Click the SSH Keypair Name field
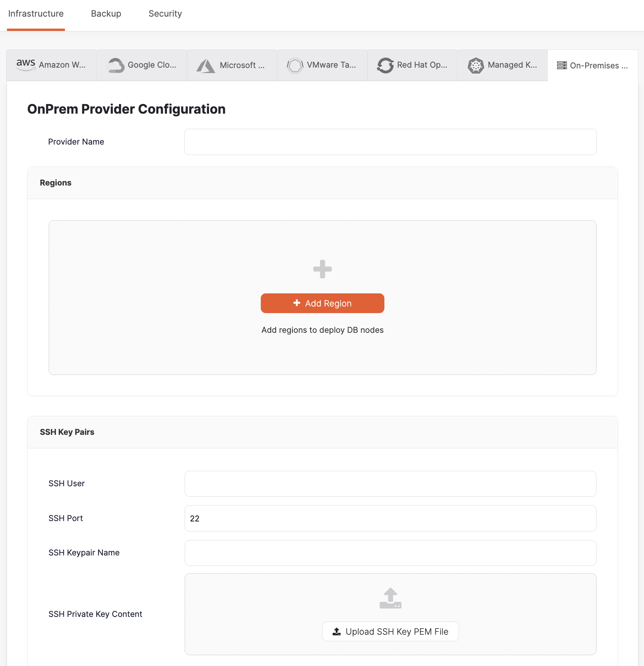 [390, 553]
